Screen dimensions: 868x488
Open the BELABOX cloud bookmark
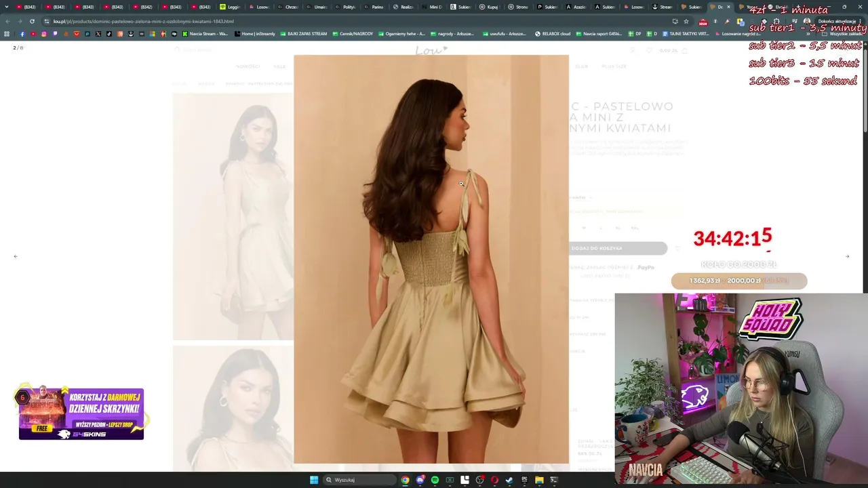click(x=553, y=34)
